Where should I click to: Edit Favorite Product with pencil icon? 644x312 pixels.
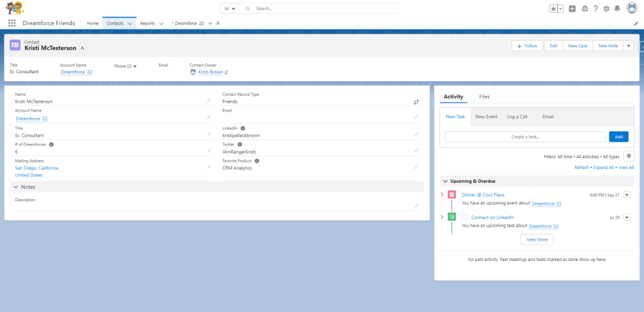tap(415, 167)
